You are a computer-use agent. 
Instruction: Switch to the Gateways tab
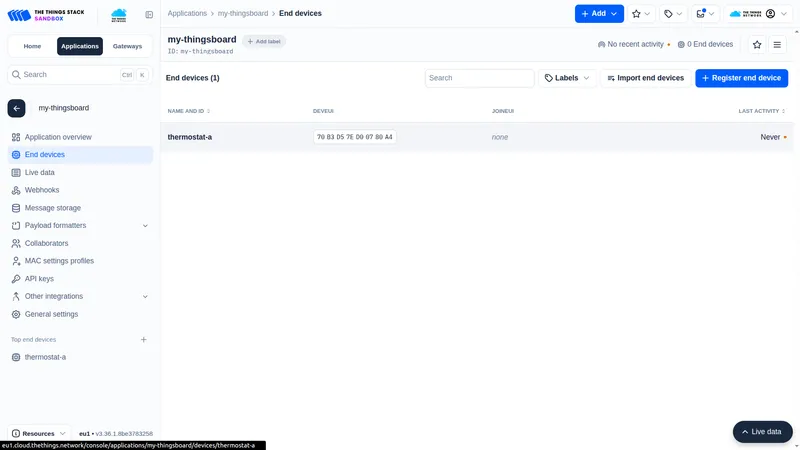point(127,46)
